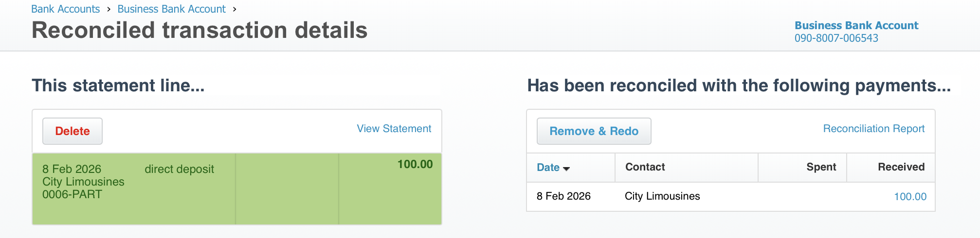Select the direct deposit text in statement line
The width and height of the screenshot is (980, 238).
click(x=179, y=169)
